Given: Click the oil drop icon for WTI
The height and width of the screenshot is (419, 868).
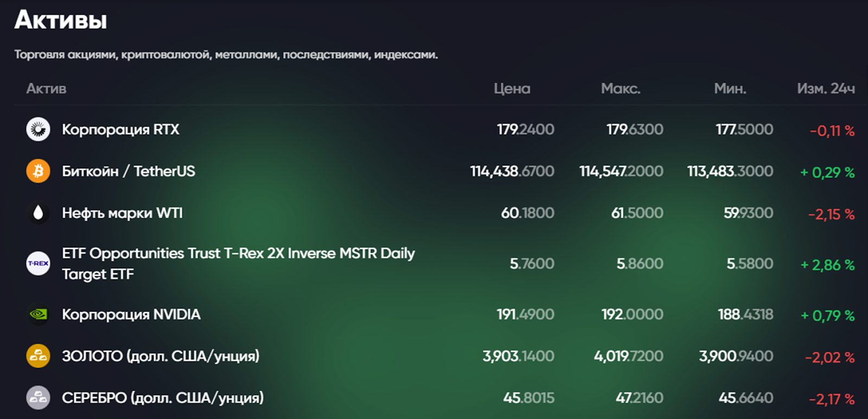Looking at the screenshot, I should pyautogui.click(x=38, y=213).
